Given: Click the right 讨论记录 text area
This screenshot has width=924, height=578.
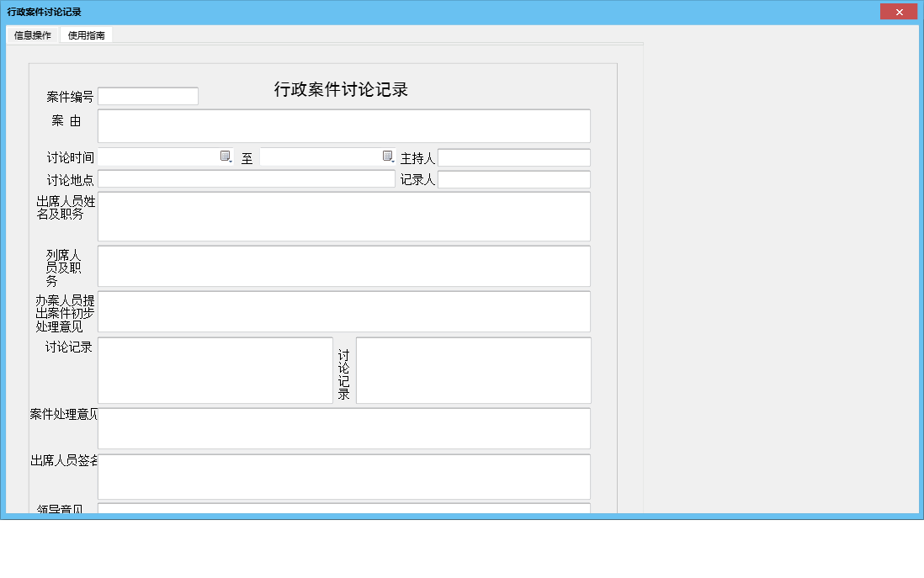Looking at the screenshot, I should [473, 370].
